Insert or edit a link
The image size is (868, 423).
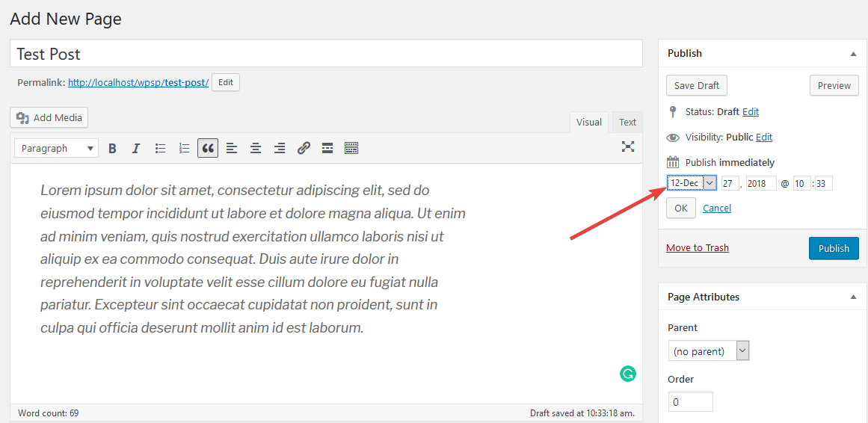point(304,149)
